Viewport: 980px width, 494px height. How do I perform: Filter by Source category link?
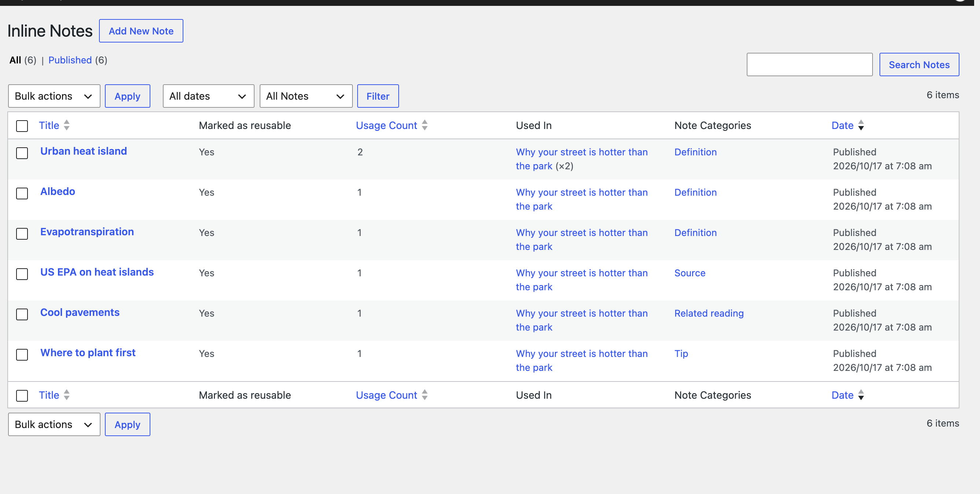point(690,273)
